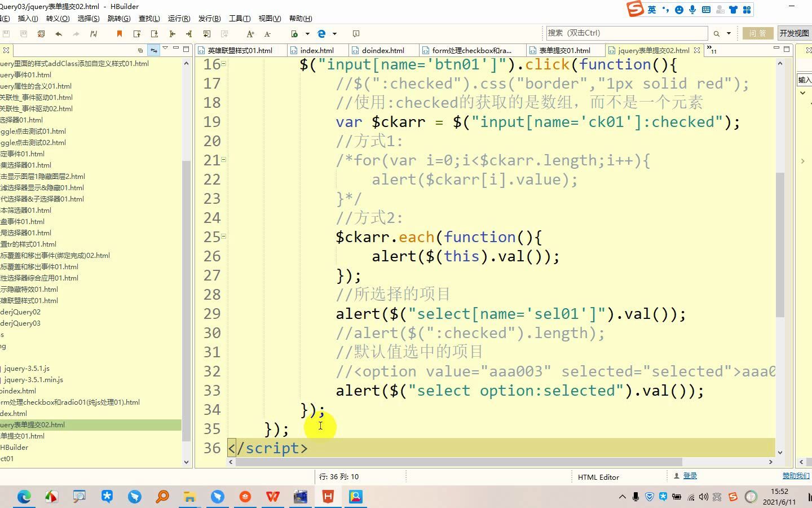Click the undo icon in the toolbar
812x508 pixels.
[x=59, y=33]
